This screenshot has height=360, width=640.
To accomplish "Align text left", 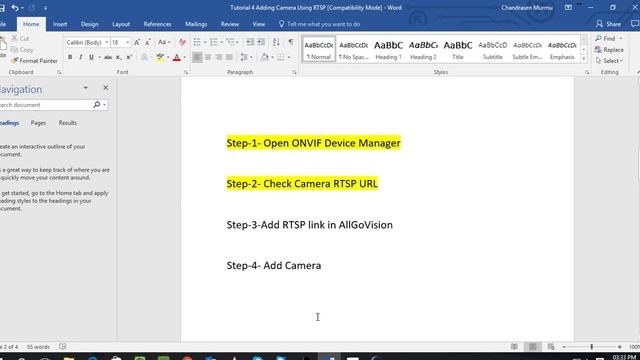I will (x=197, y=57).
